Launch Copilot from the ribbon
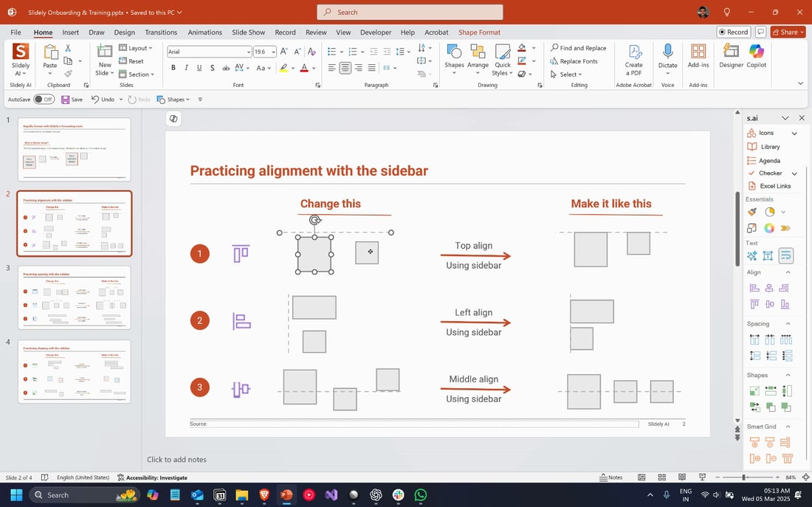The width and height of the screenshot is (812, 507). pos(756,56)
